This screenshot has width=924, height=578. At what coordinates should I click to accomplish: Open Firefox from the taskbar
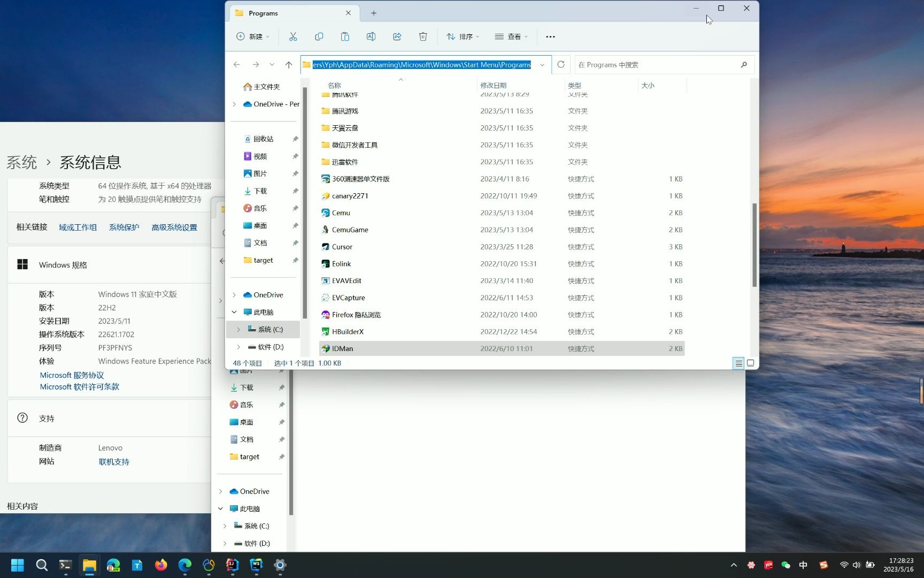(161, 565)
